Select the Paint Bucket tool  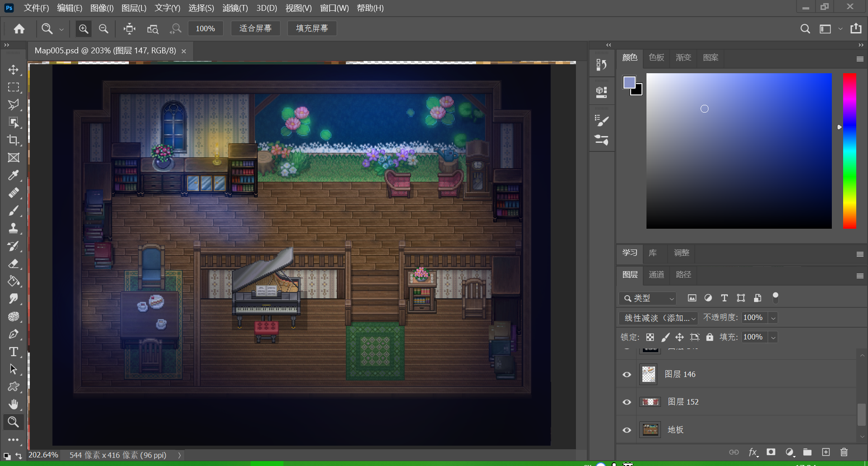click(x=14, y=281)
